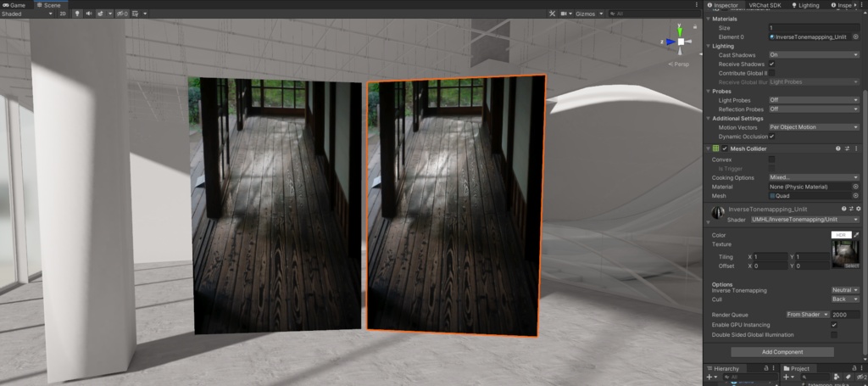Click the Add Component button
868x386 pixels.
coord(782,352)
